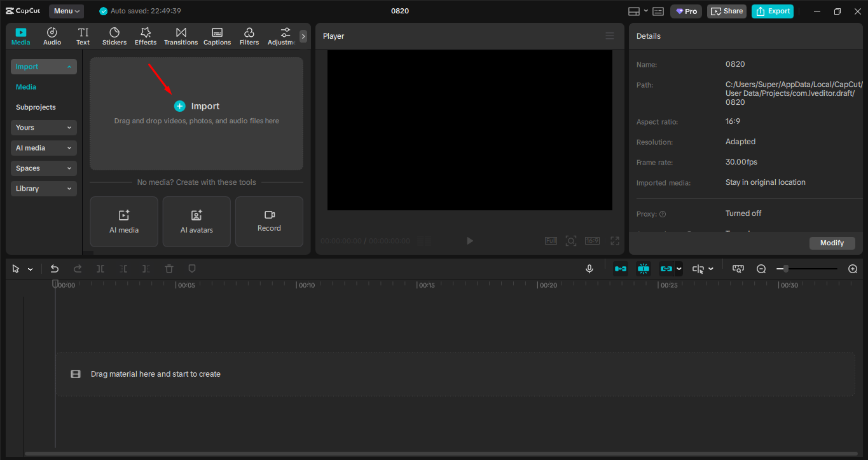This screenshot has width=868, height=460.
Task: Collapse the Import section
Action: (43, 66)
